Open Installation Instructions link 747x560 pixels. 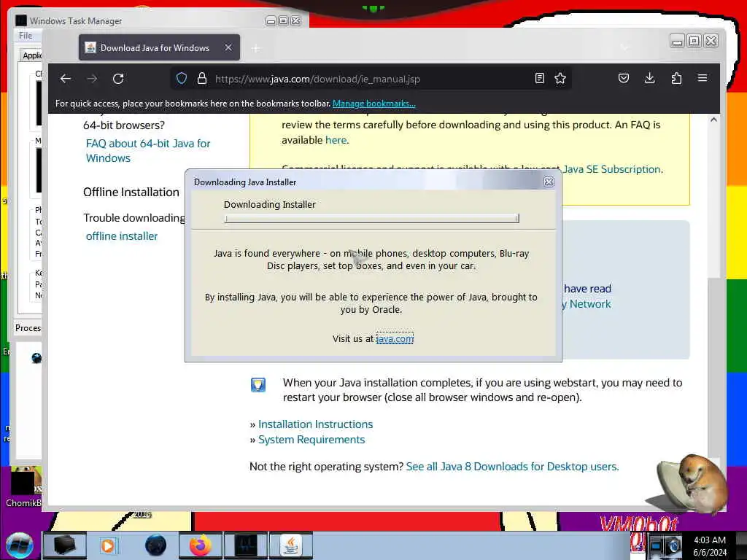click(x=315, y=424)
